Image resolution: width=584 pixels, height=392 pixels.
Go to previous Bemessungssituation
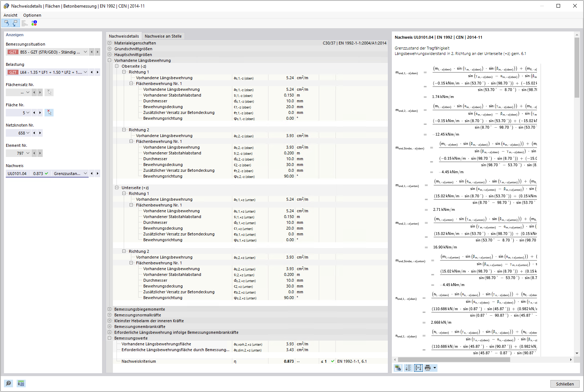[92, 52]
